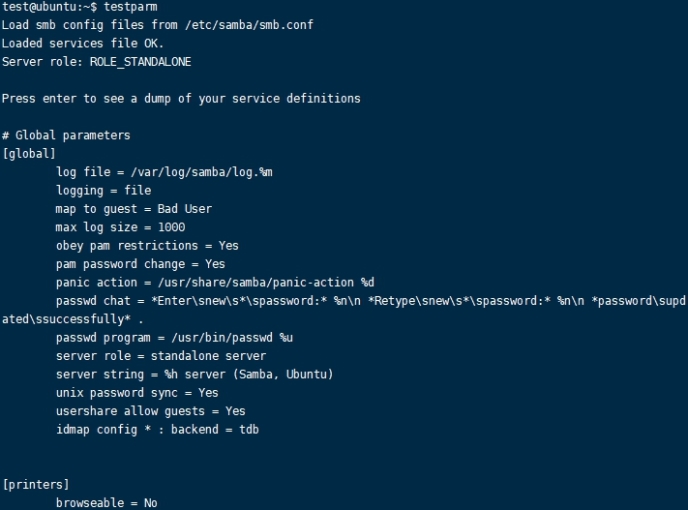Click the 'pam password change = Yes' line
Image resolution: width=688 pixels, height=510 pixels.
click(x=141, y=264)
